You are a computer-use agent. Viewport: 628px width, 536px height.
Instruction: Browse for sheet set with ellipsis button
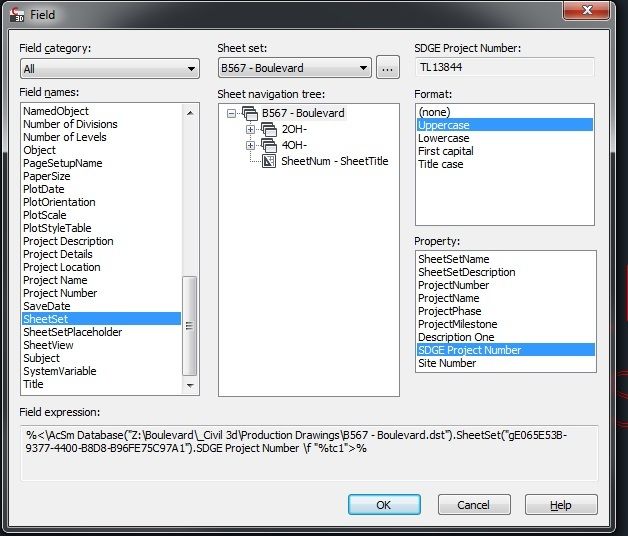coord(388,68)
